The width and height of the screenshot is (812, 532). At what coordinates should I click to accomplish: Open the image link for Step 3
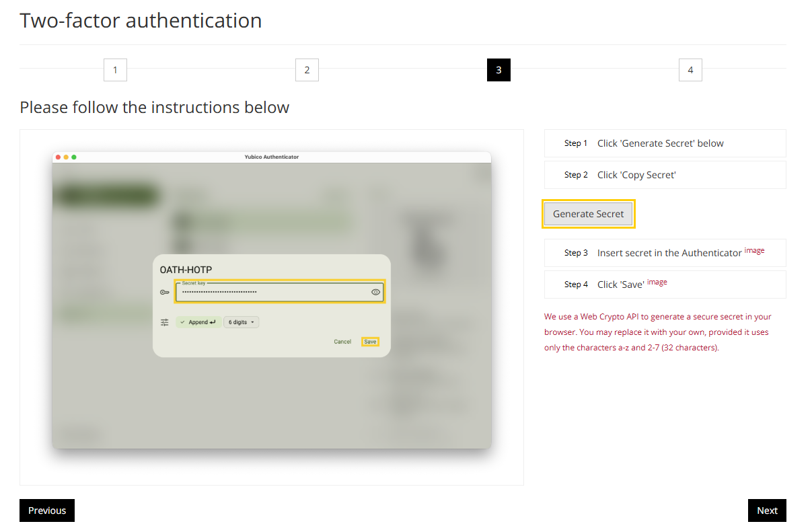tap(754, 251)
